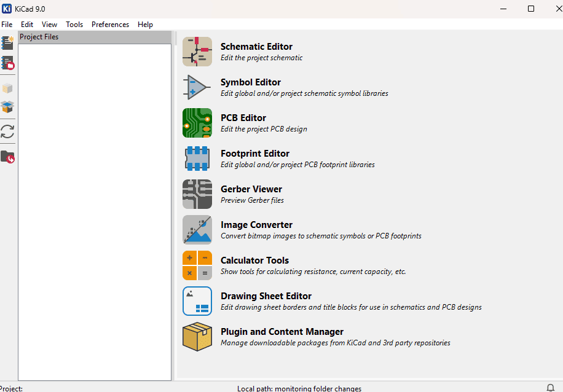
Task: Launch the PCB Editor green board icon
Action: 197,123
